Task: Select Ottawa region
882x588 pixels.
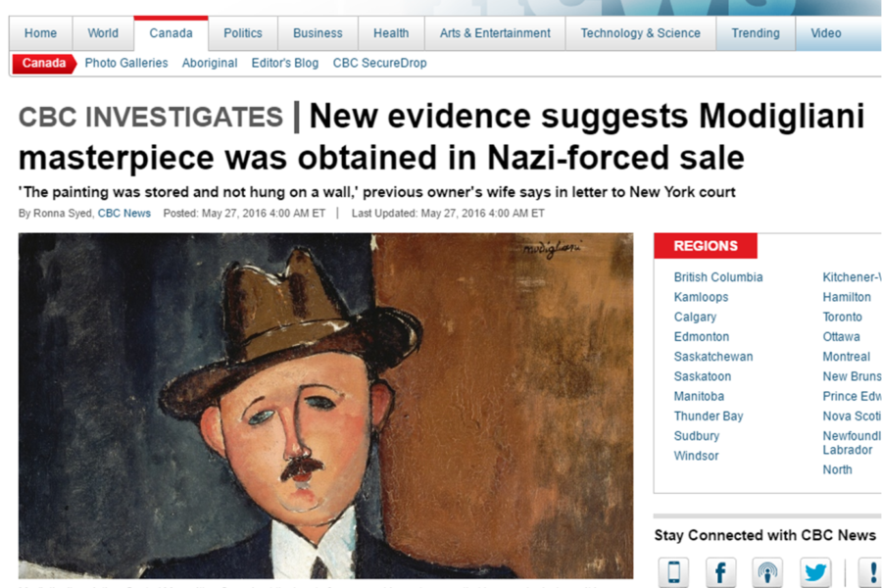Action: [841, 336]
